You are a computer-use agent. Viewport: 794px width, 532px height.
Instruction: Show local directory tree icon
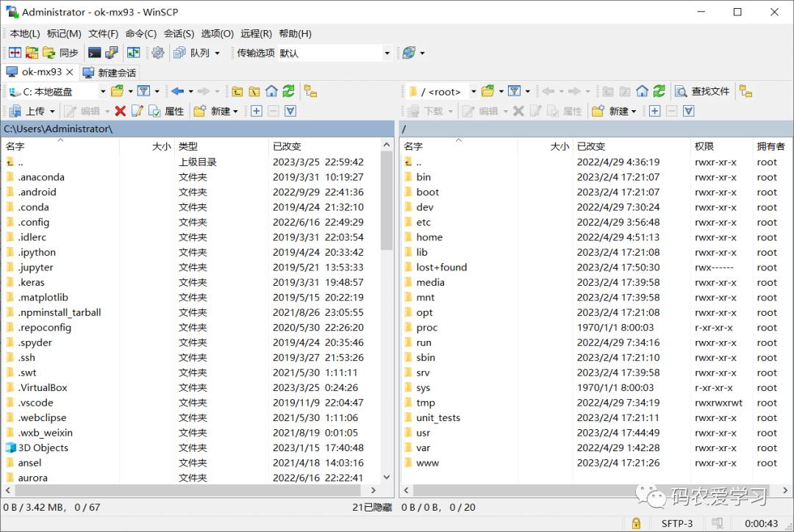(x=310, y=91)
